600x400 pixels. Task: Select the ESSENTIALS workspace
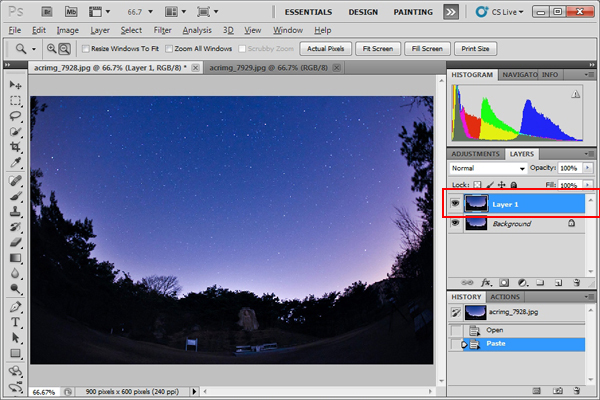308,12
